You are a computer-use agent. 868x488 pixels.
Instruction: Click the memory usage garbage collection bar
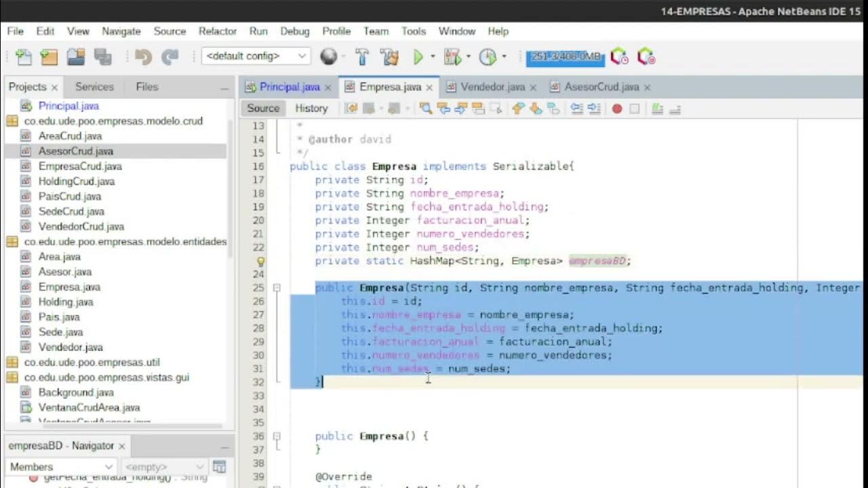(565, 57)
